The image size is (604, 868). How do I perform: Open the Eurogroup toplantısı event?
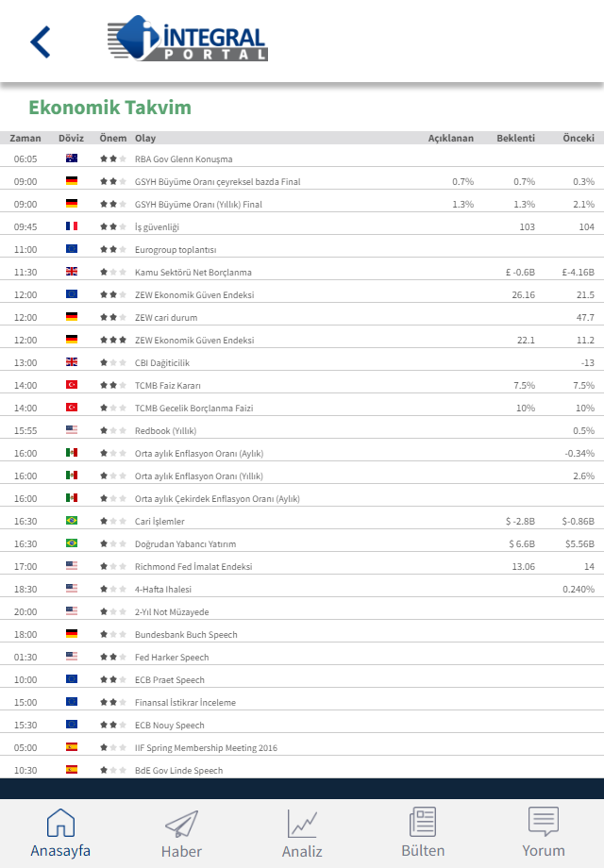pyautogui.click(x=176, y=250)
